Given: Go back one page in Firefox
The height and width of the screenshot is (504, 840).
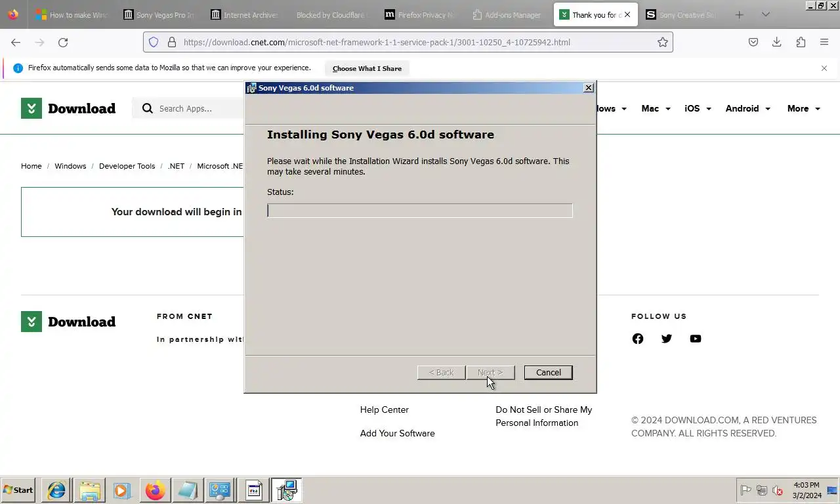Looking at the screenshot, I should click(16, 42).
